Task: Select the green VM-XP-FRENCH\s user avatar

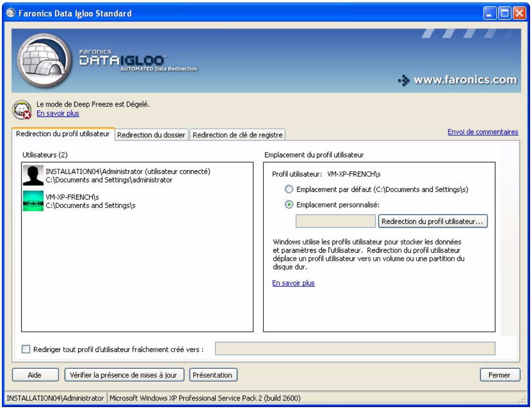Action: pos(33,201)
